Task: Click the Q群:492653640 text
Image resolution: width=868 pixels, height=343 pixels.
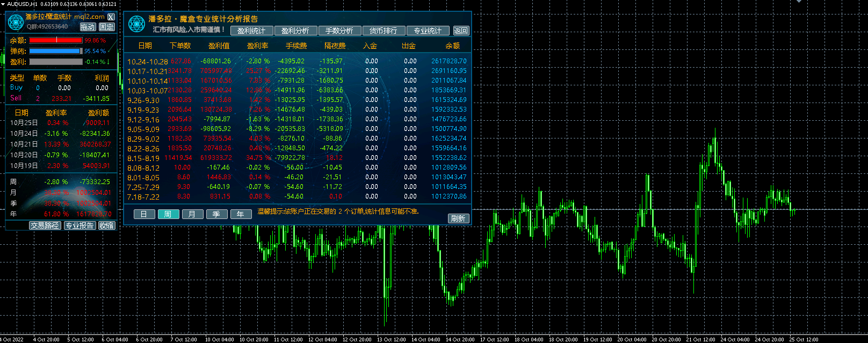Action: point(47,26)
